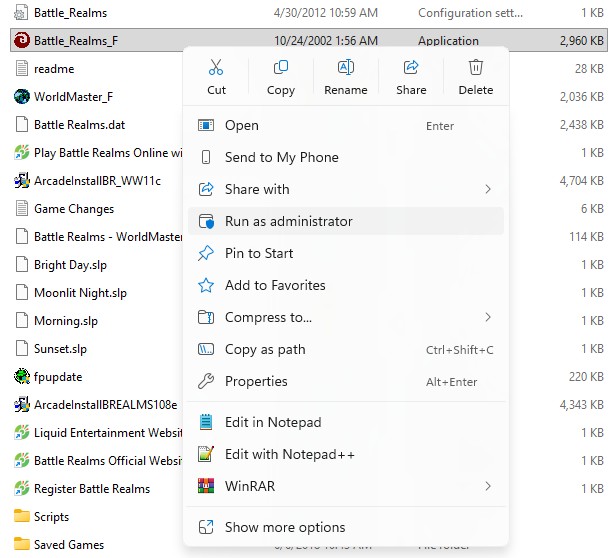This screenshot has height=558, width=616.
Task: Select Copy as path
Action: [346, 349]
